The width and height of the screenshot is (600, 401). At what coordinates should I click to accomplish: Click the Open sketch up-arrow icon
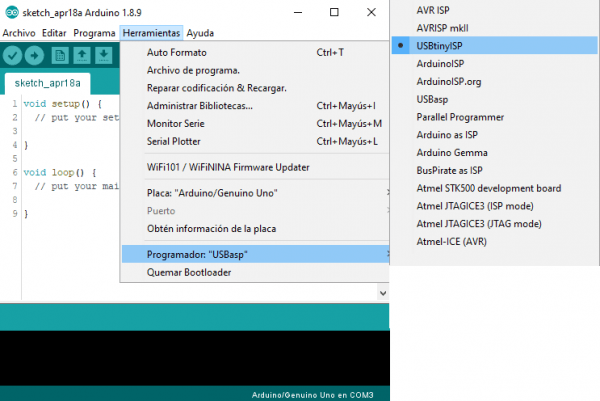84,55
